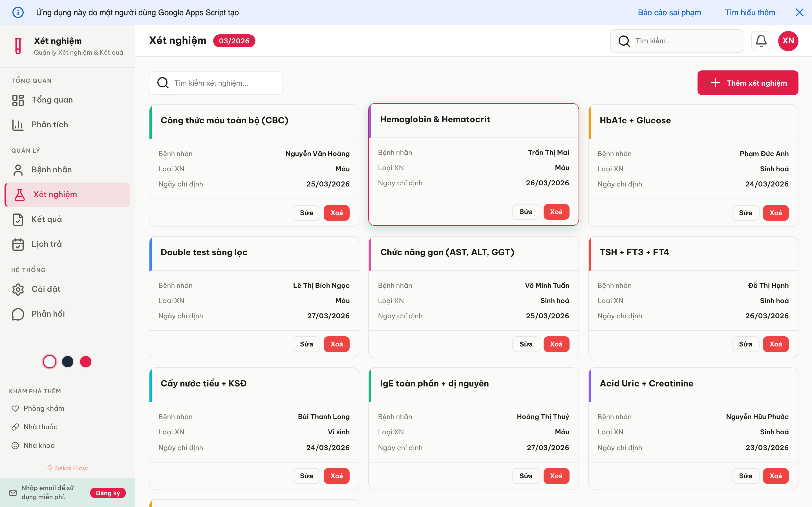Open Phòng khám under Khám phá thêm
812x507 pixels.
44,408
